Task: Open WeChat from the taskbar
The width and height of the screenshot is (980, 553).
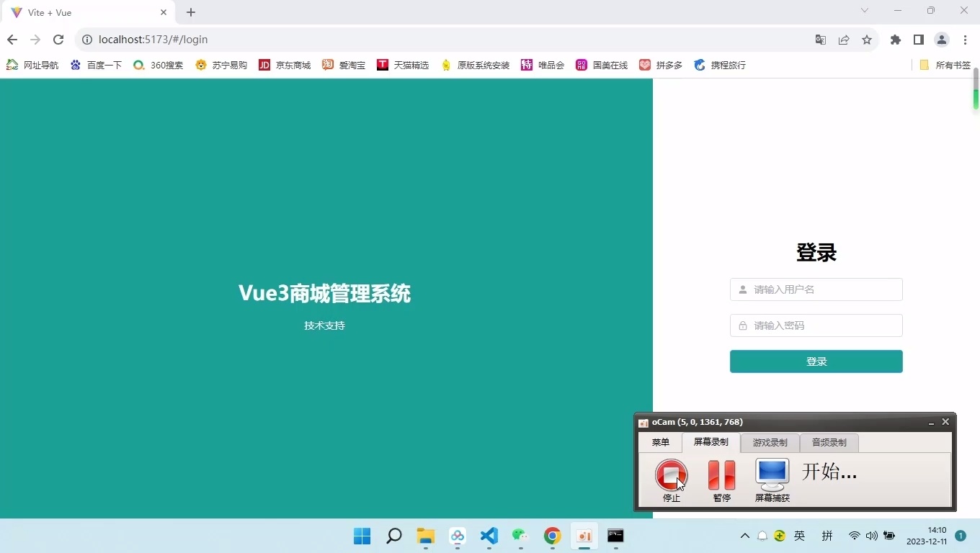Action: point(520,536)
